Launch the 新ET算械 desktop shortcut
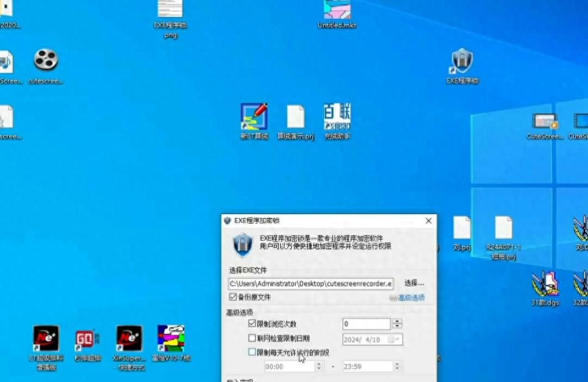The image size is (588, 382). (254, 117)
